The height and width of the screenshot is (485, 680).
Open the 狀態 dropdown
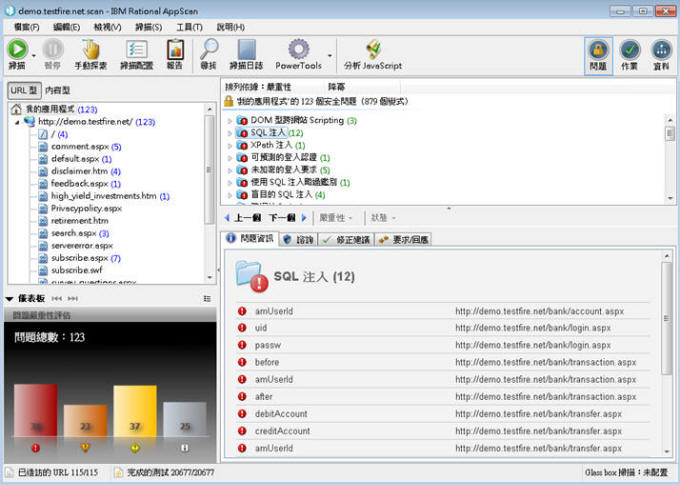click(x=383, y=218)
